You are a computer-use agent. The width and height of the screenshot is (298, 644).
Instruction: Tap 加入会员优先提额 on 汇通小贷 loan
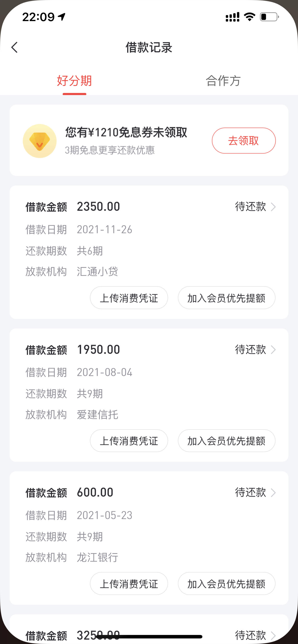tap(227, 298)
